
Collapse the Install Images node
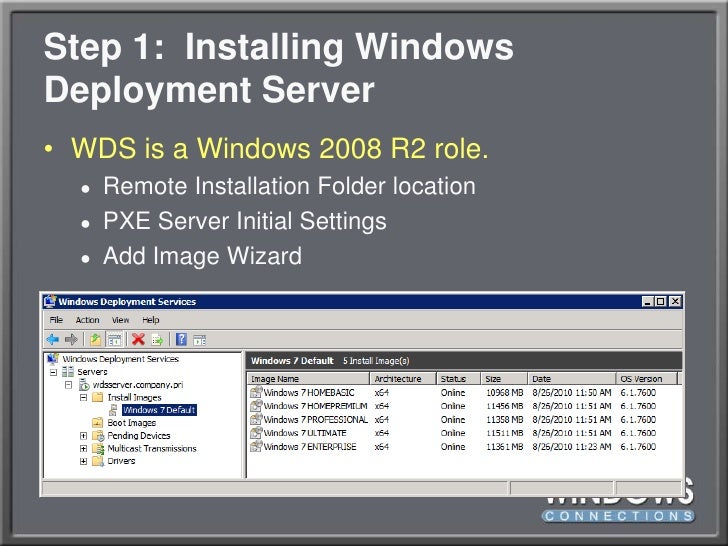(84, 397)
